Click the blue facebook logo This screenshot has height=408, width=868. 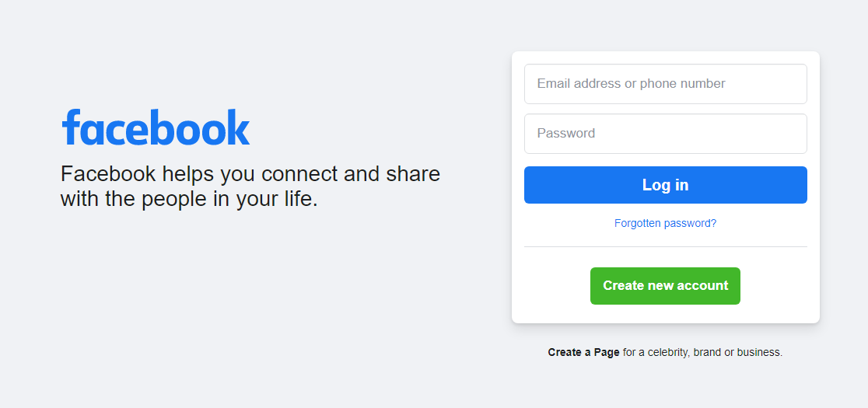(156, 127)
